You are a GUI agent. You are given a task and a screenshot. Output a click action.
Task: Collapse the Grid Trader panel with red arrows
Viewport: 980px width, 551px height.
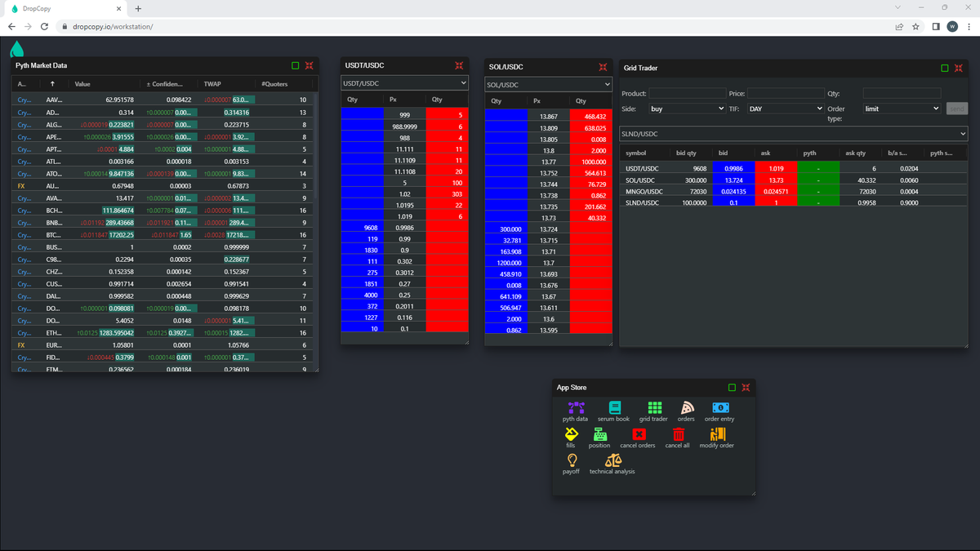click(959, 69)
